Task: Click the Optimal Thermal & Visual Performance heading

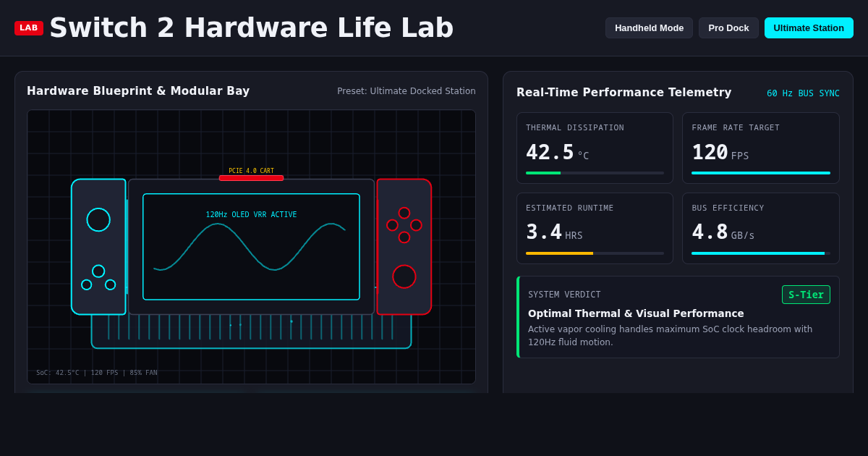Action: tap(636, 313)
